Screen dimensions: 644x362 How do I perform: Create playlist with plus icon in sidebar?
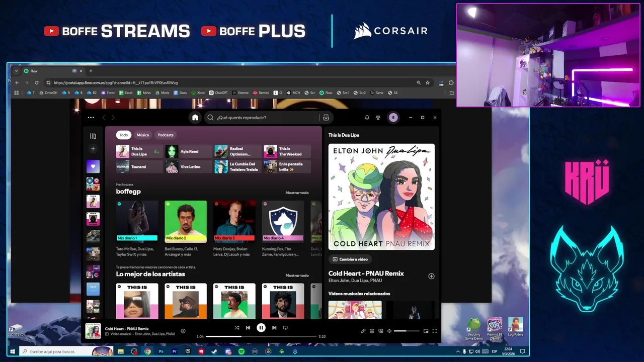(93, 149)
